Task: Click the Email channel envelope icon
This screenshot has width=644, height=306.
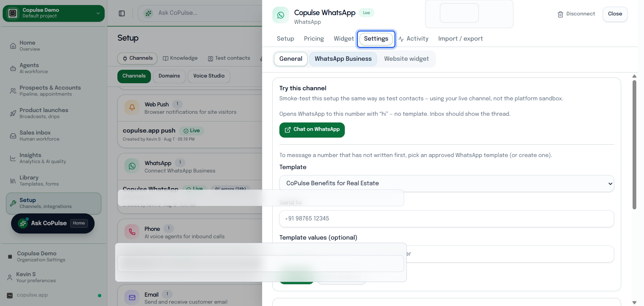Action: 132,298
